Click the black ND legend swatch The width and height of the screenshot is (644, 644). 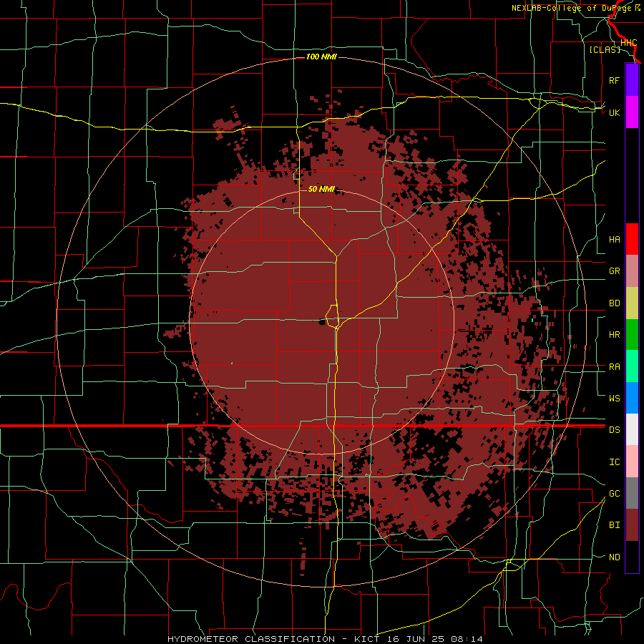pos(632,557)
